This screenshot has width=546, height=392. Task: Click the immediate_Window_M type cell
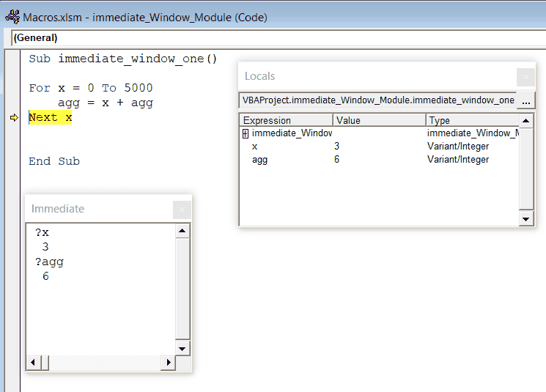tap(473, 133)
